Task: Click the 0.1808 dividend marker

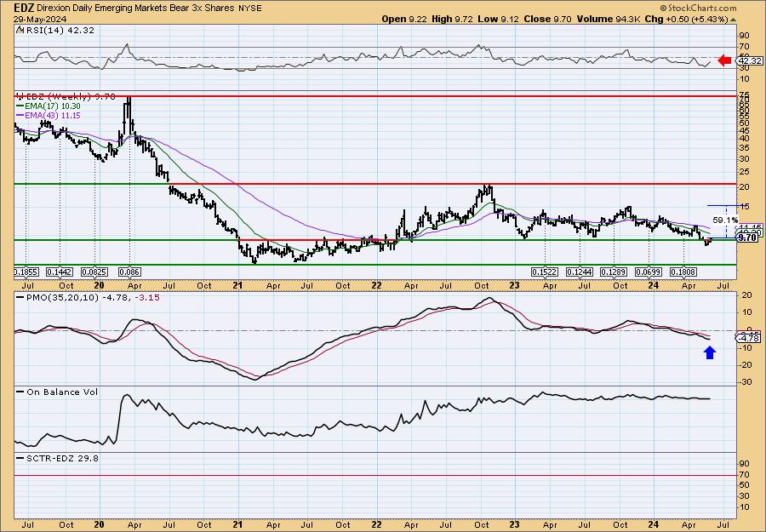Action: click(683, 272)
